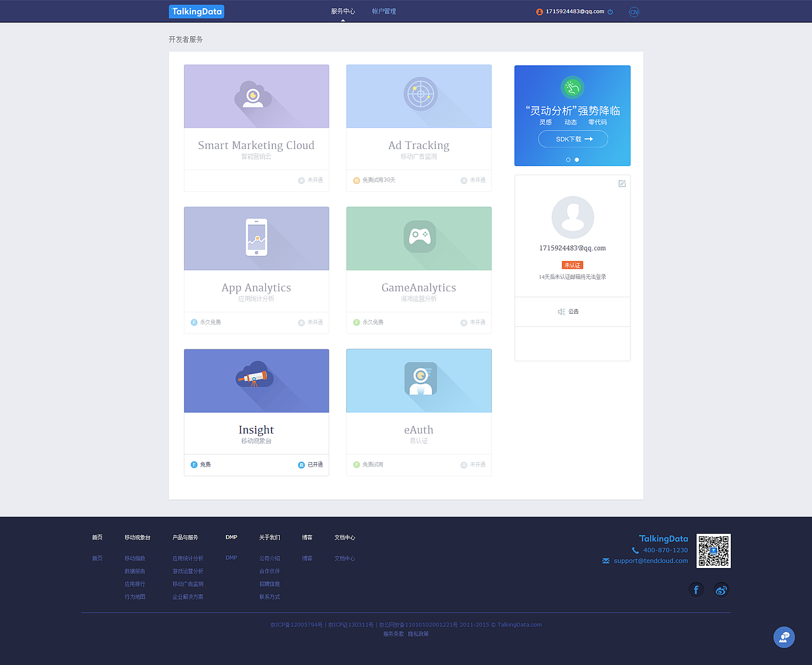The image size is (812, 665).
Task: Click the edit profile pencil icon
Action: 622,184
